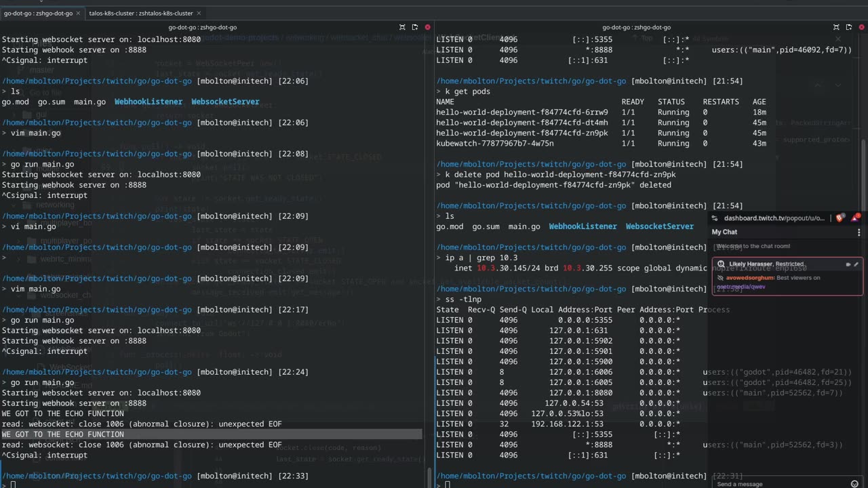The height and width of the screenshot is (488, 868).
Task: Click avowedsorghum username in chat
Action: tap(750, 278)
